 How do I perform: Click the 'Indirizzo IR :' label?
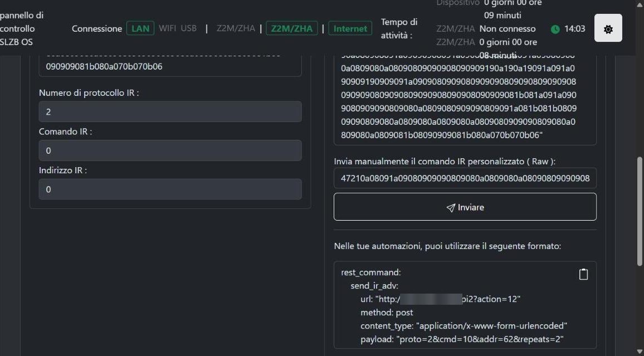coord(63,170)
